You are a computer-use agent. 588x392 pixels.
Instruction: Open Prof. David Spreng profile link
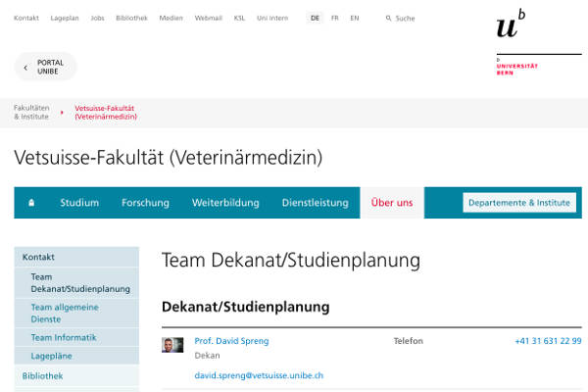click(x=231, y=341)
